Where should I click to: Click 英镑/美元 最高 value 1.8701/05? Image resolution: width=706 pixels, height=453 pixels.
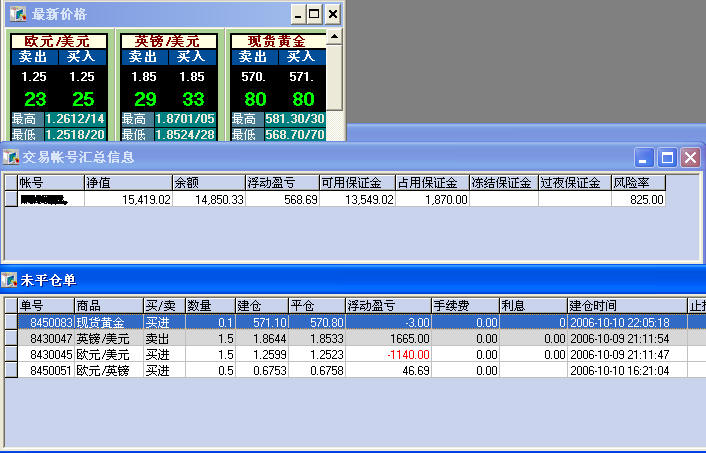[x=185, y=119]
